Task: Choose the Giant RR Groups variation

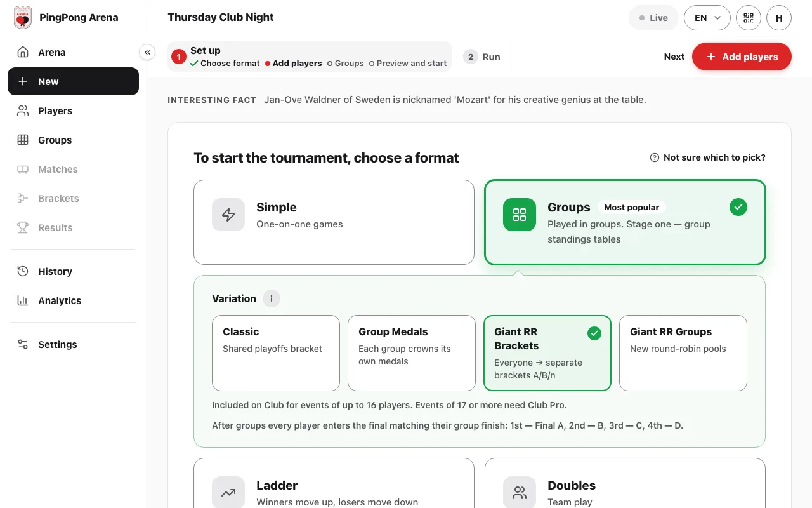Action: (x=683, y=353)
